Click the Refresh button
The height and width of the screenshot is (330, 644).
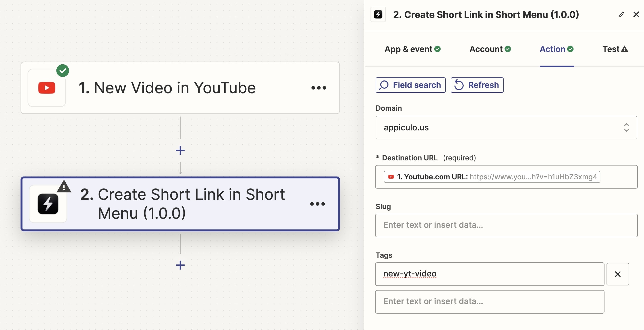tap(477, 85)
